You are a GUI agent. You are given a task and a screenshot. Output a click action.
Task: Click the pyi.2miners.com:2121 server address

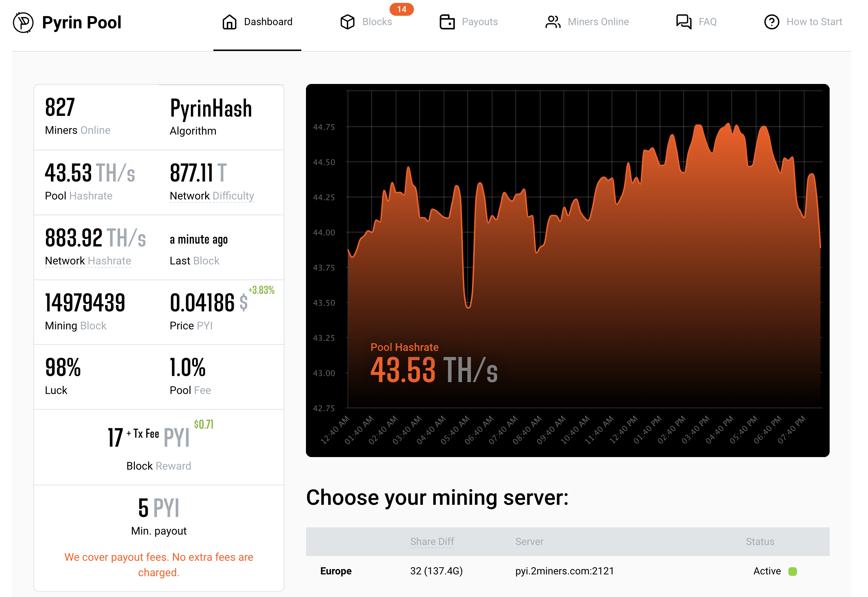[x=564, y=571]
